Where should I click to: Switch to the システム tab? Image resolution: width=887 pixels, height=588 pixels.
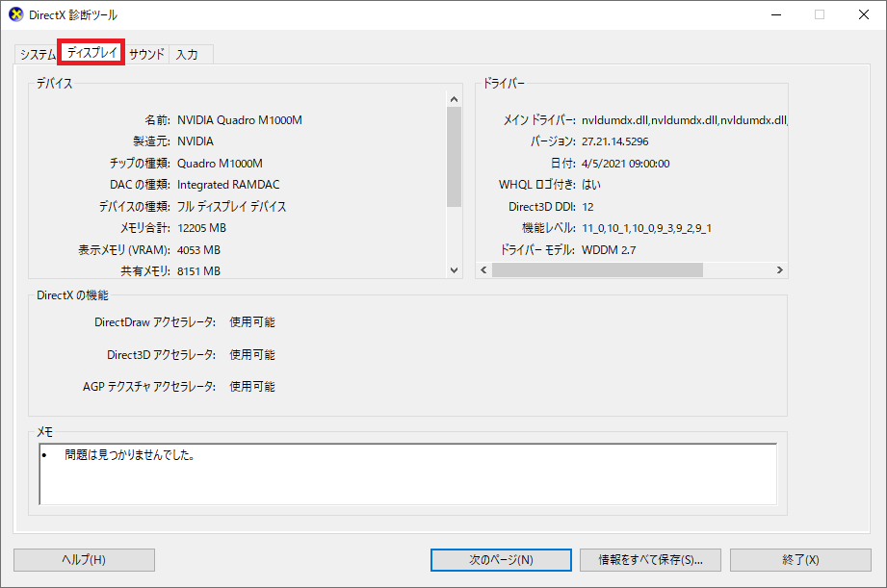tap(38, 55)
